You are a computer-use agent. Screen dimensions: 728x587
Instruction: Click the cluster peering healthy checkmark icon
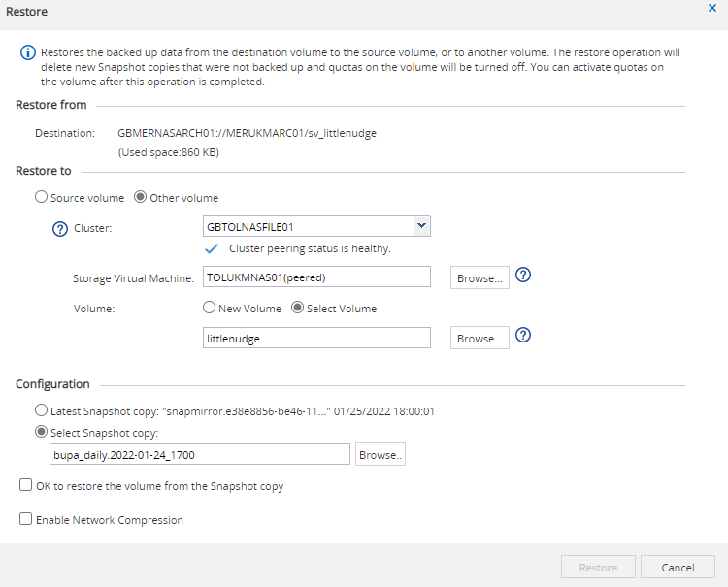click(x=212, y=248)
